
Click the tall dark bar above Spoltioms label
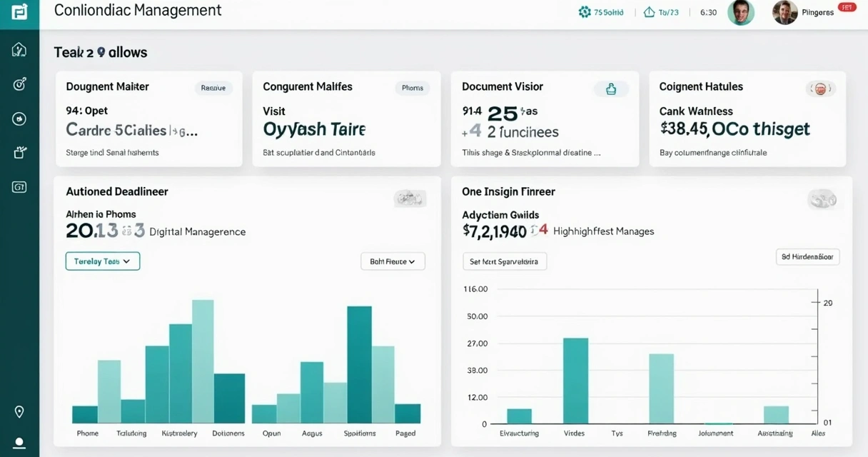(x=359, y=365)
